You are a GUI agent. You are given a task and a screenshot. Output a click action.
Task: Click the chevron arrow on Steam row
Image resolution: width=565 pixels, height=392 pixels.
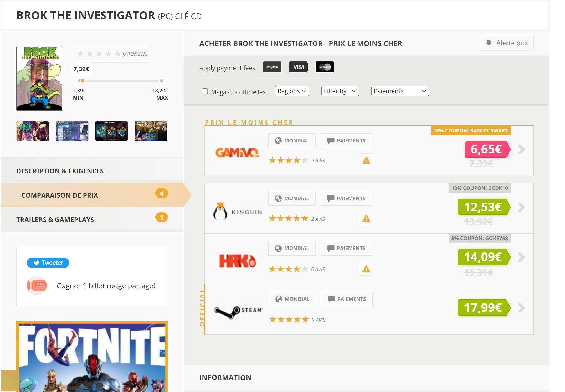tap(521, 308)
